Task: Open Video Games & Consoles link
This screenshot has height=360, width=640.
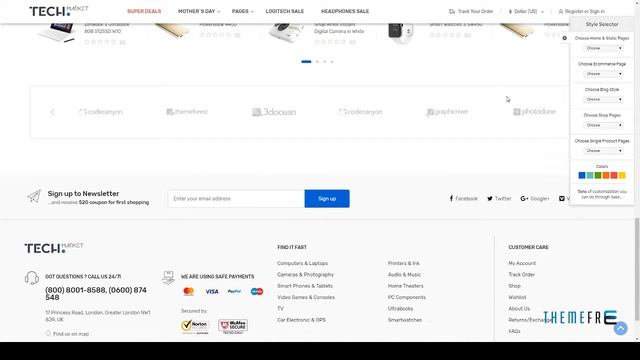Action: coord(306,298)
